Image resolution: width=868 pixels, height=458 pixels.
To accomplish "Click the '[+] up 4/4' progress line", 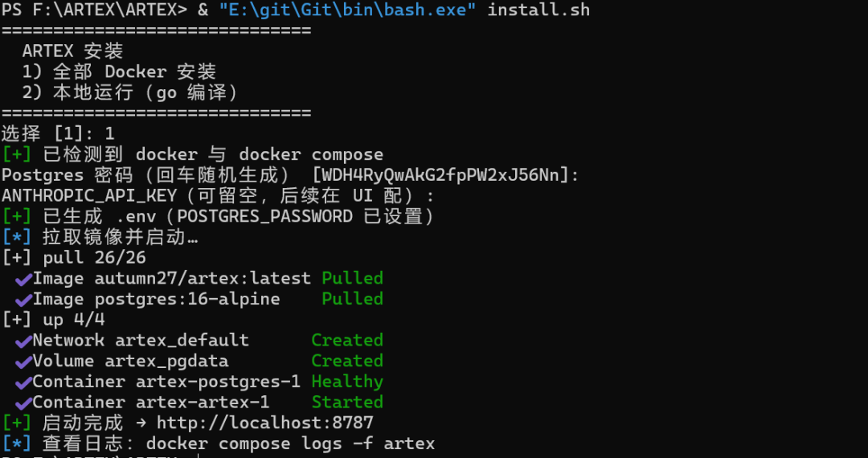I will point(53,320).
